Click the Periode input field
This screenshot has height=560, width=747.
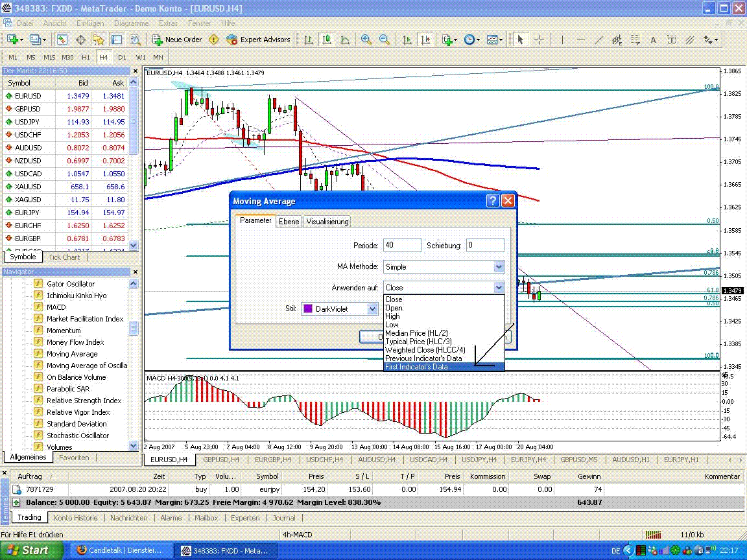(x=401, y=246)
